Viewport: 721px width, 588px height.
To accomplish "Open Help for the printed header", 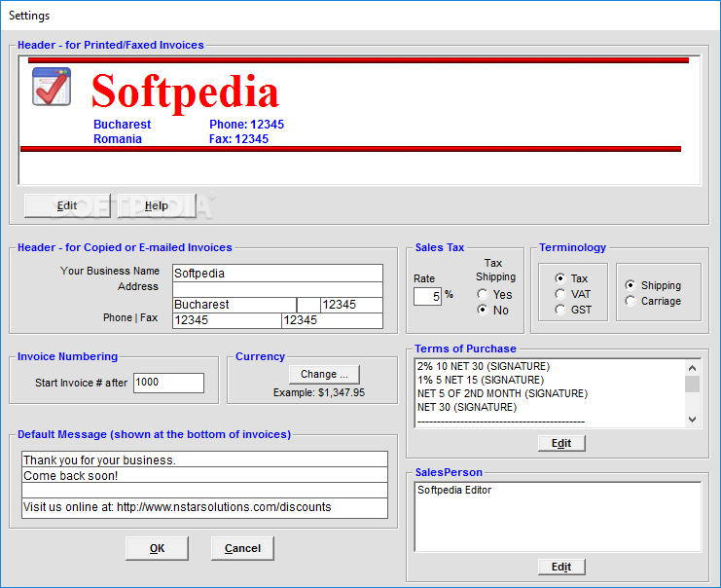I will coord(157,205).
